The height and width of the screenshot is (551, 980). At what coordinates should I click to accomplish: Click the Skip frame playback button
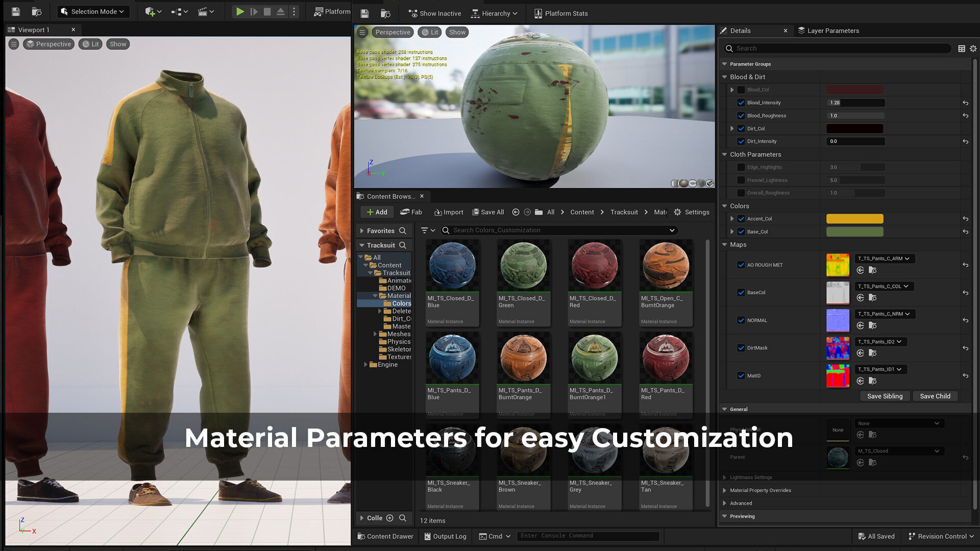[254, 11]
